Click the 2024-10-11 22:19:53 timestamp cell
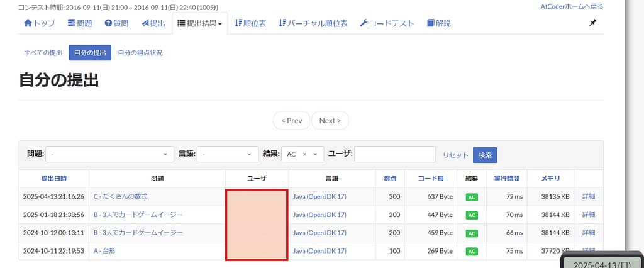 [53, 251]
